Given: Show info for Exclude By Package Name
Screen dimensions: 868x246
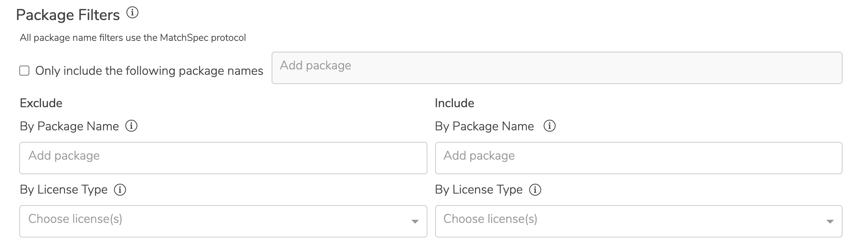Looking at the screenshot, I should (131, 126).
